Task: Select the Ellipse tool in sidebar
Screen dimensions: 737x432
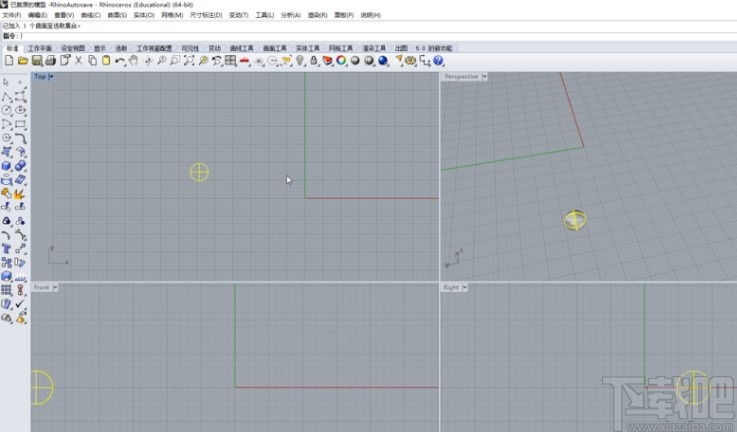Action: tap(20, 110)
